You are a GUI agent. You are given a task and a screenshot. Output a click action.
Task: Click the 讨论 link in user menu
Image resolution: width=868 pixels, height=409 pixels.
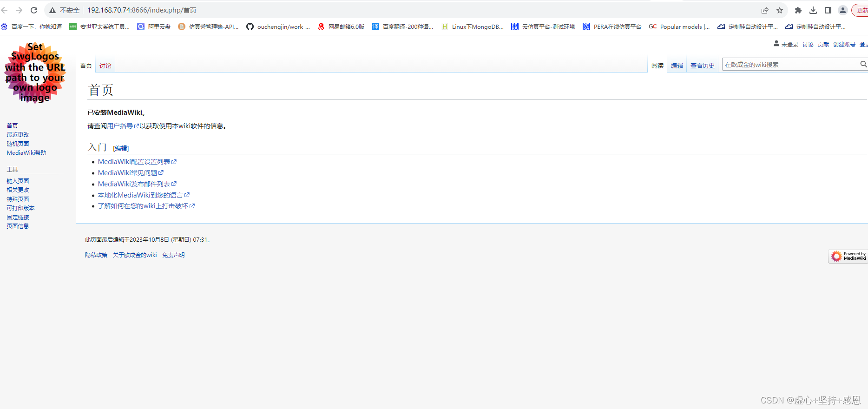[x=808, y=44]
